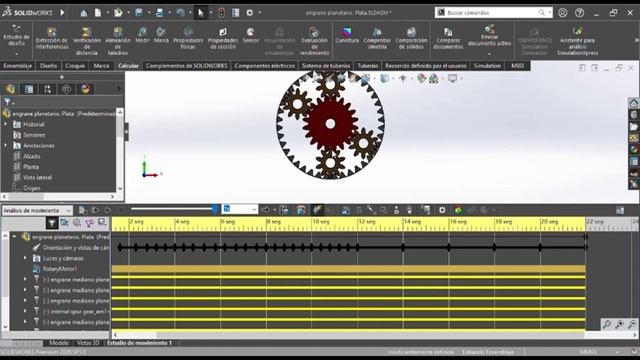
Task: Play the motion study animation
Action: click(108, 210)
